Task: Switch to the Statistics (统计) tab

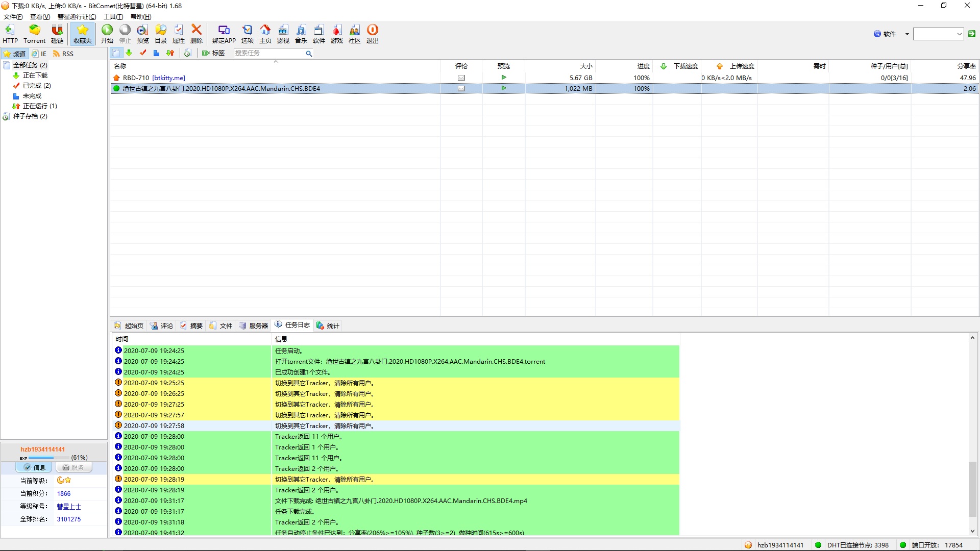Action: pos(328,325)
